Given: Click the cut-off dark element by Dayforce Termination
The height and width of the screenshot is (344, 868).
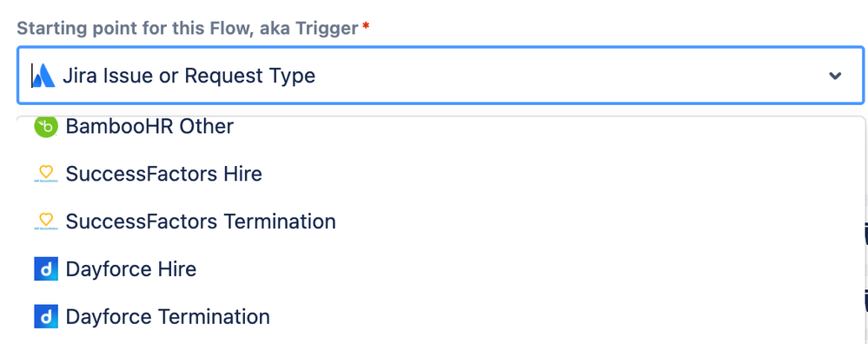Looking at the screenshot, I should (x=865, y=303).
